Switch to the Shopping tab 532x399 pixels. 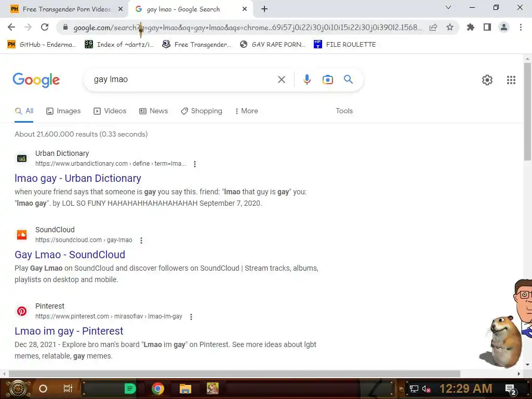(x=202, y=111)
